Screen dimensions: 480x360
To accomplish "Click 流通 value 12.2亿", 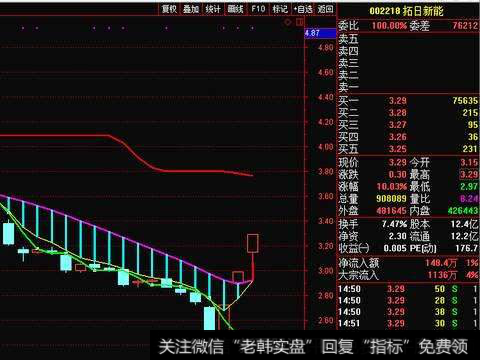I will pos(465,236).
